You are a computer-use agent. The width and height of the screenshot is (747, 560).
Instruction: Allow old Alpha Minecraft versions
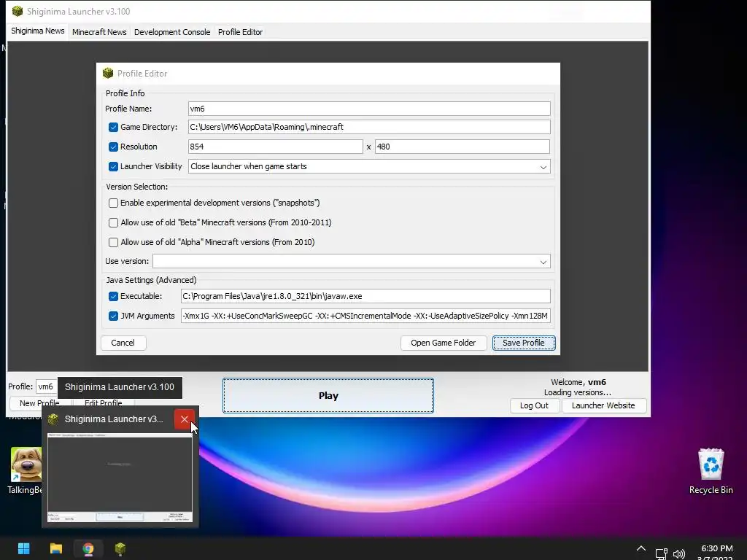[x=113, y=242]
